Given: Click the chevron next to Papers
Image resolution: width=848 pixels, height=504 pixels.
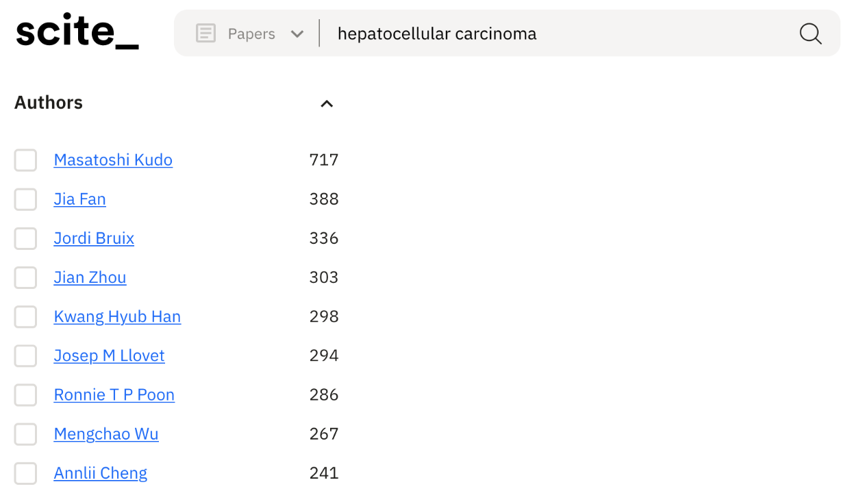Looking at the screenshot, I should pyautogui.click(x=297, y=33).
